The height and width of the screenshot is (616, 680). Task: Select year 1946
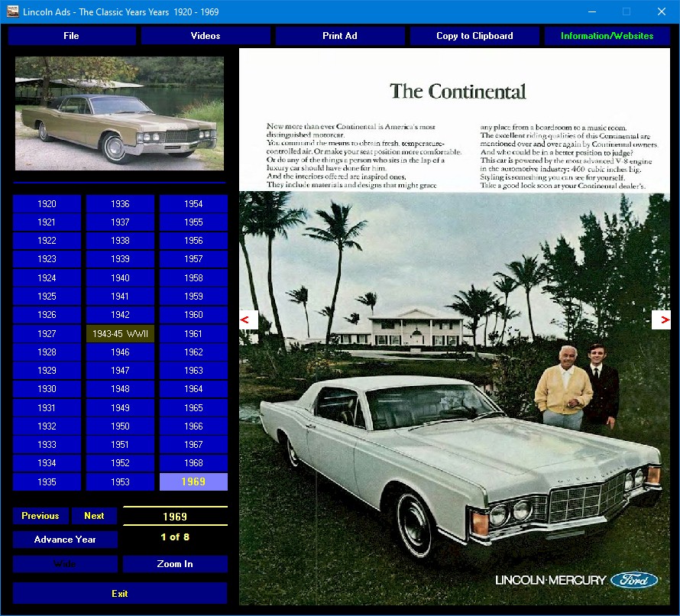120,352
